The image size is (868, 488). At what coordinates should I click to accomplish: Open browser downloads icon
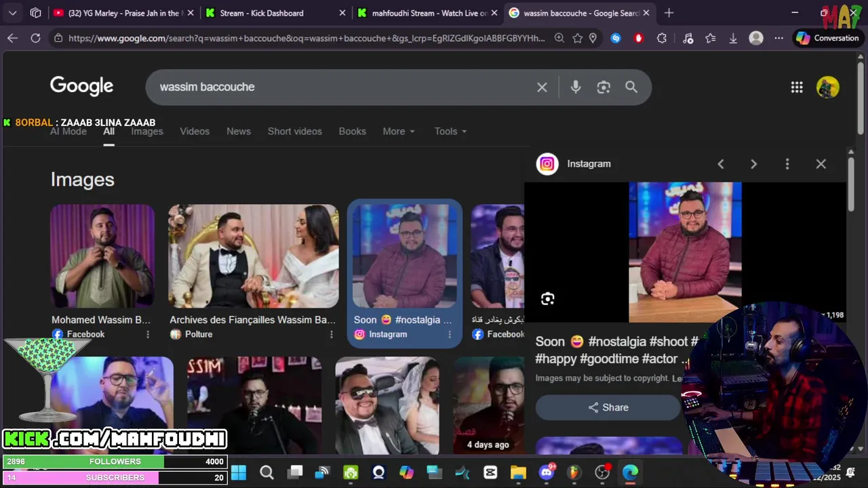(733, 39)
